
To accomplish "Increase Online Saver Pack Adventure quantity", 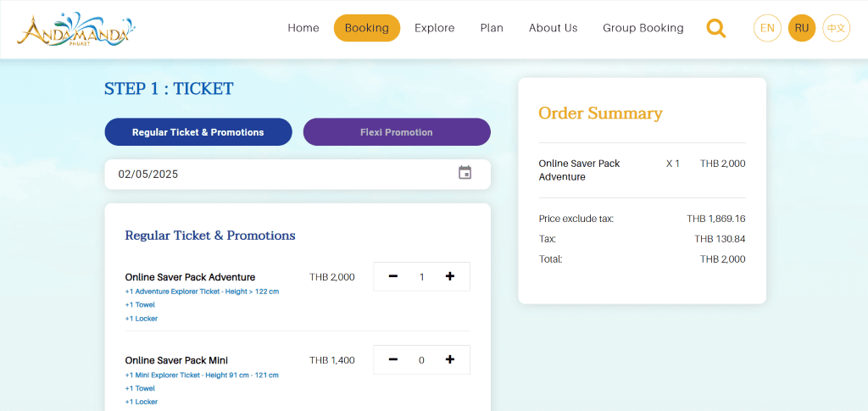I will (450, 276).
